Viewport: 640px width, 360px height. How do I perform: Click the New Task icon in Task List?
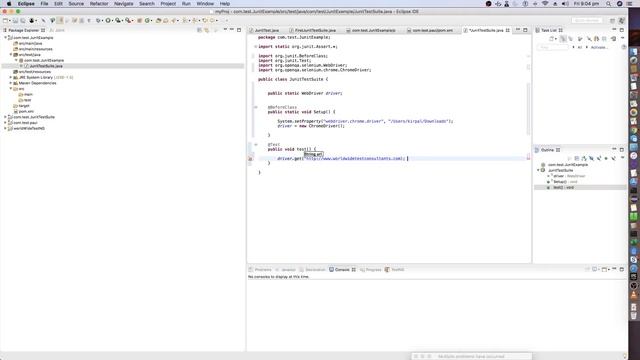(x=551, y=39)
